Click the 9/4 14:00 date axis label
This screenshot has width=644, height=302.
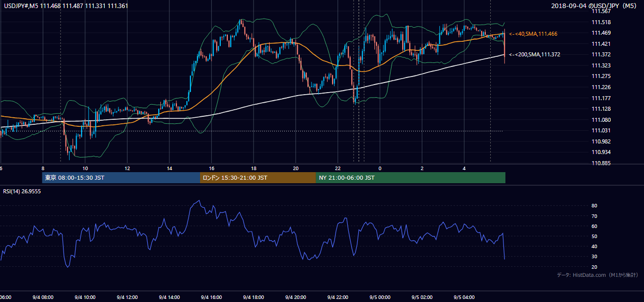coord(169,297)
